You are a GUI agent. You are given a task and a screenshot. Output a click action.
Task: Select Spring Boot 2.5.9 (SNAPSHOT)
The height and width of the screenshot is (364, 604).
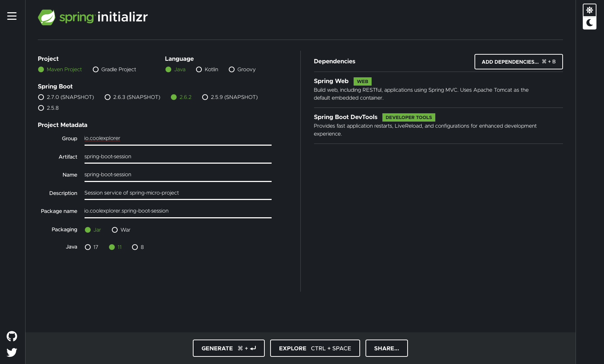(x=230, y=97)
